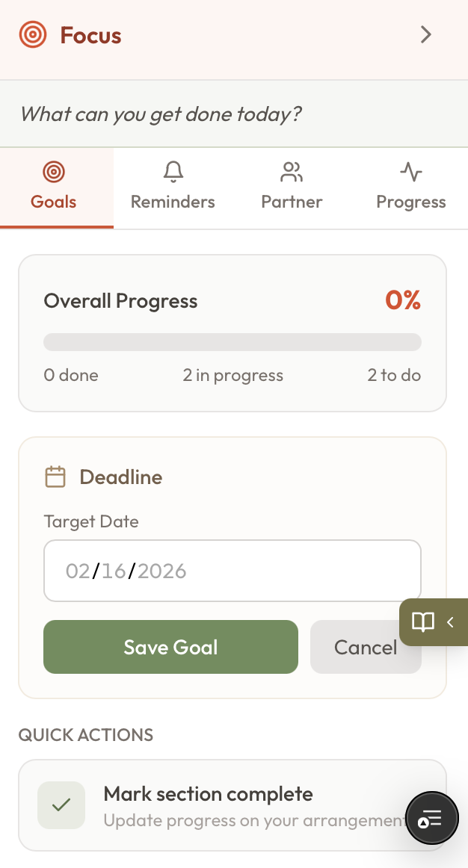This screenshot has height=868, width=468.
Task: Collapse the side panel with left chevron
Action: (x=450, y=621)
